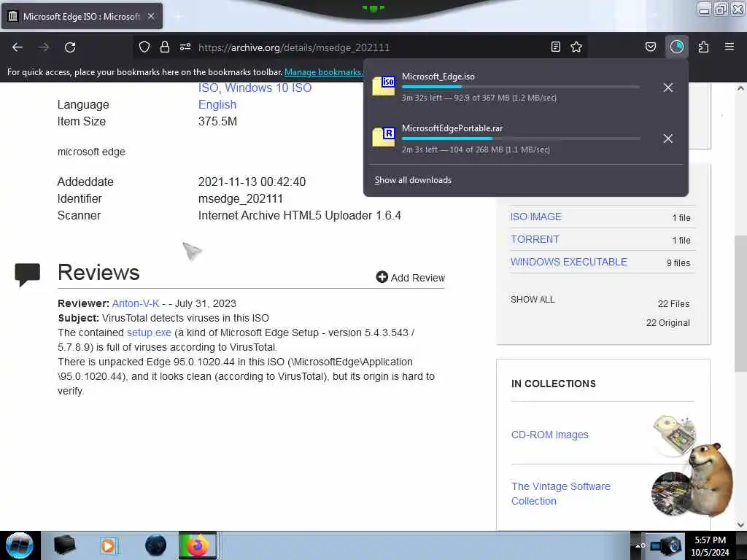The image size is (747, 560).
Task: Click the 375.5M item size value
Action: tap(217, 122)
